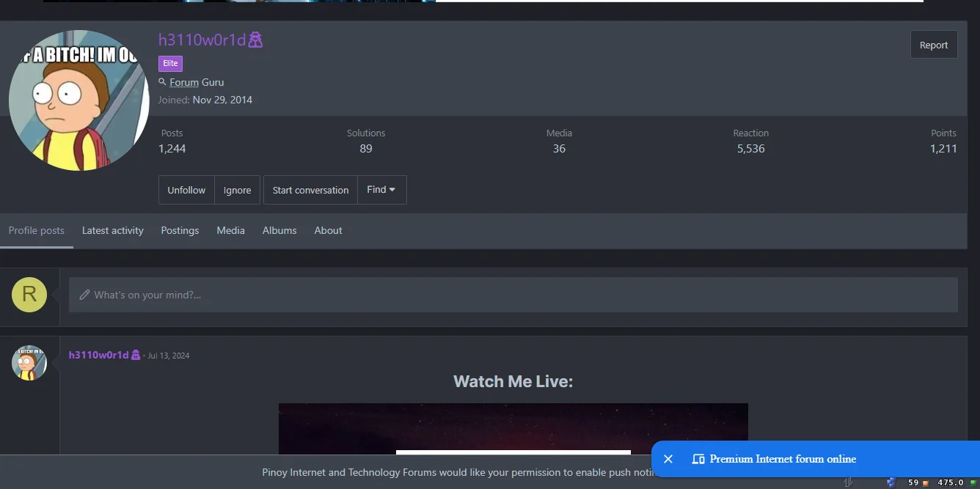Switch to the Media tab

click(230, 230)
